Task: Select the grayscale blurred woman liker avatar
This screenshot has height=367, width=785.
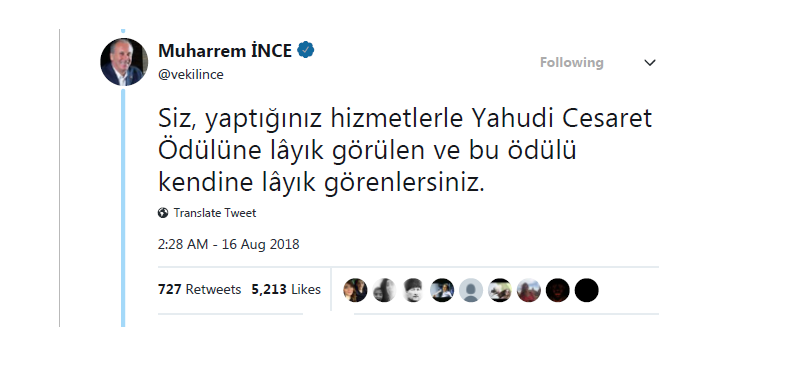Action: click(384, 290)
